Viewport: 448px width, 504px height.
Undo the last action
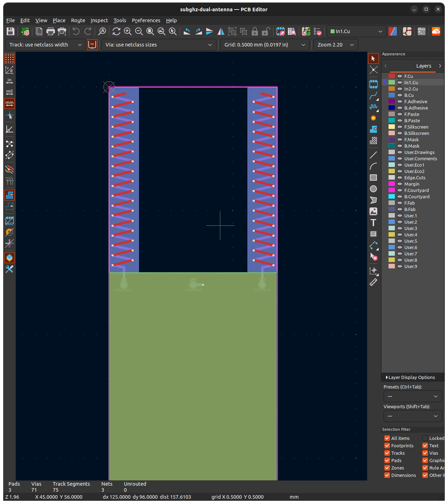click(76, 31)
